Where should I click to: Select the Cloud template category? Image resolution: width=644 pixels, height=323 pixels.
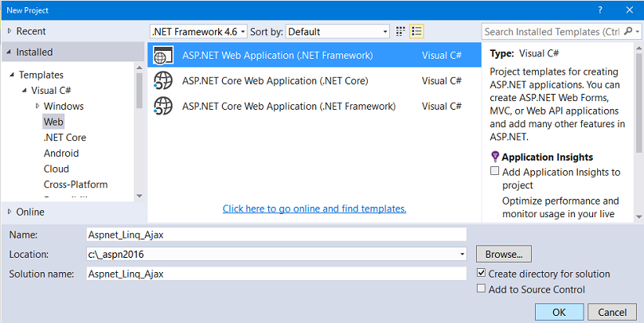pyautogui.click(x=57, y=169)
